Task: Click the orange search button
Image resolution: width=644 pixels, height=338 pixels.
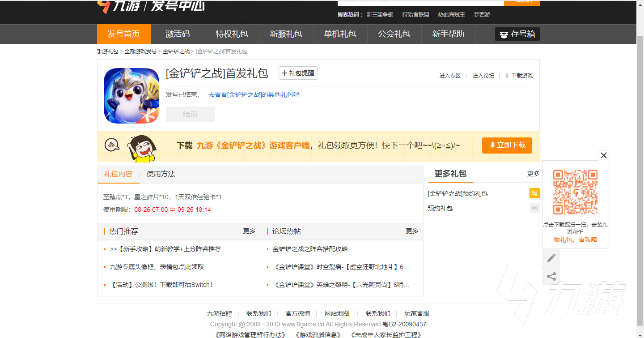Action: (522, 3)
